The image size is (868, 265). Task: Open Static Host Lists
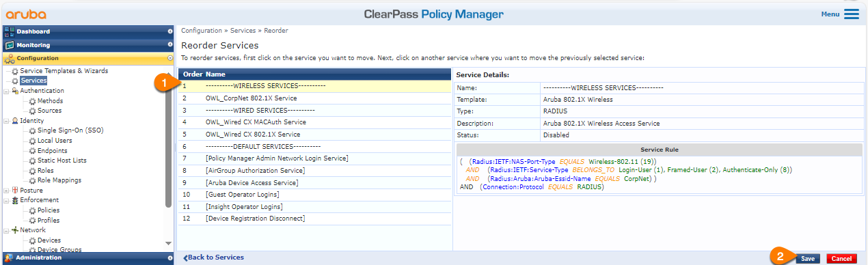(x=62, y=161)
